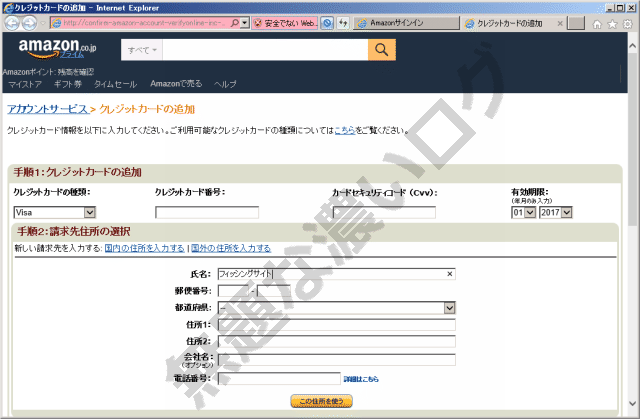This screenshot has width=640, height=419.
Task: Focus the second 郵便番号 postal code box
Action: (273, 291)
